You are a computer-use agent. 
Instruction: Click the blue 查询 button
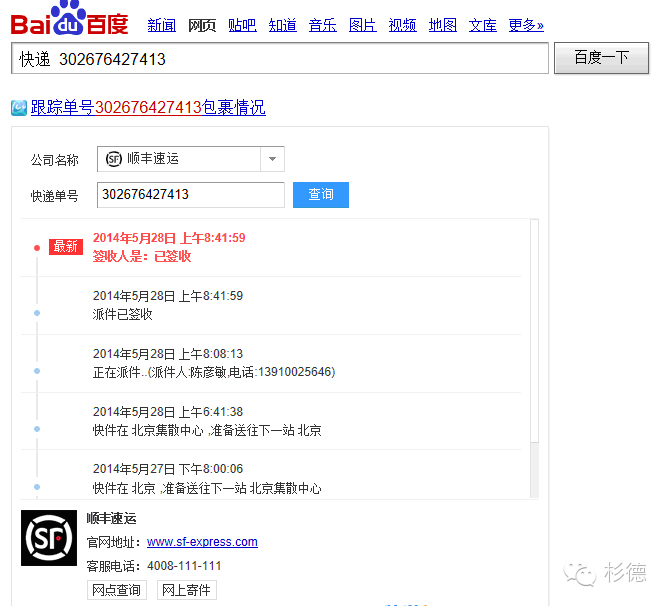pos(321,195)
